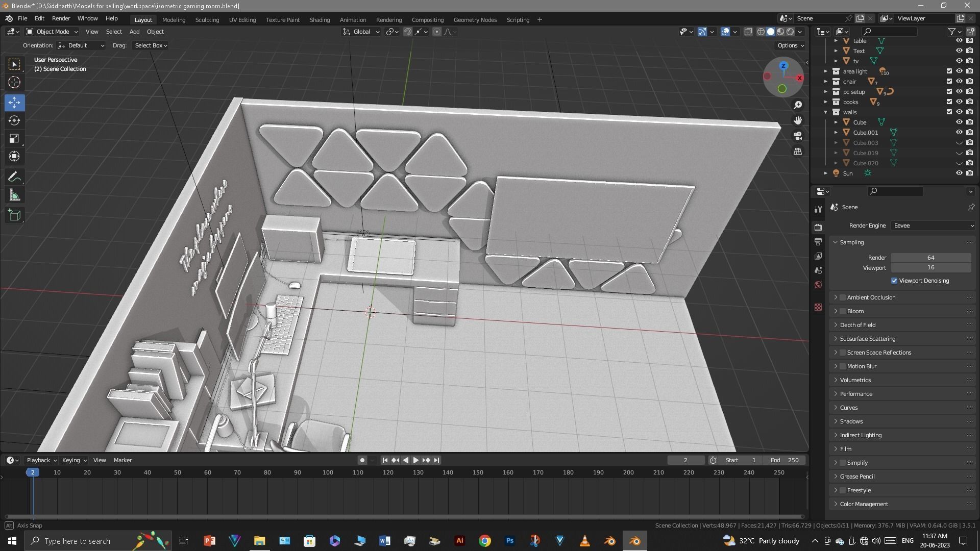Open the Render menu
980x551 pixels.
click(61, 18)
